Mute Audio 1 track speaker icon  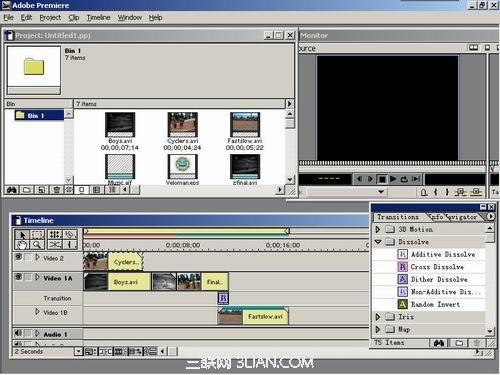tap(19, 333)
